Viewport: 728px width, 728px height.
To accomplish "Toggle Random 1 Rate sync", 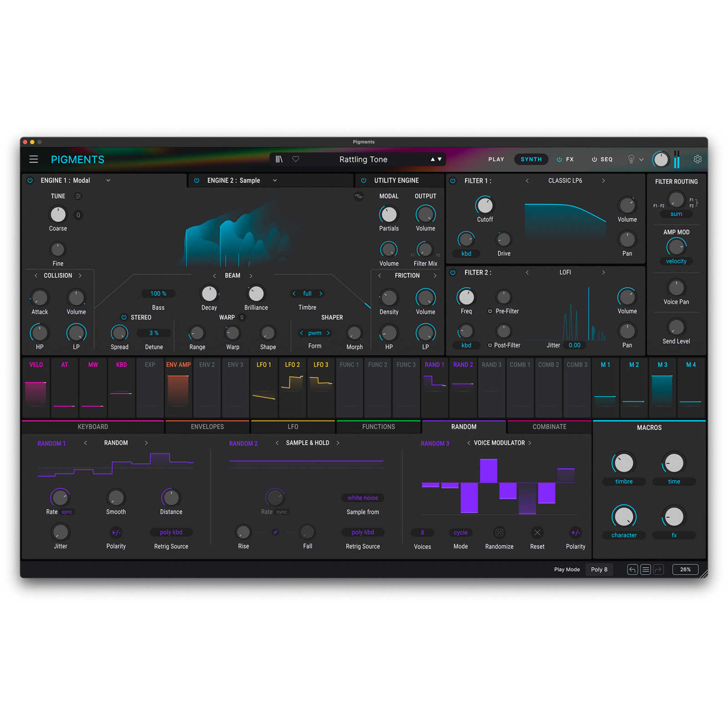I will pyautogui.click(x=67, y=512).
